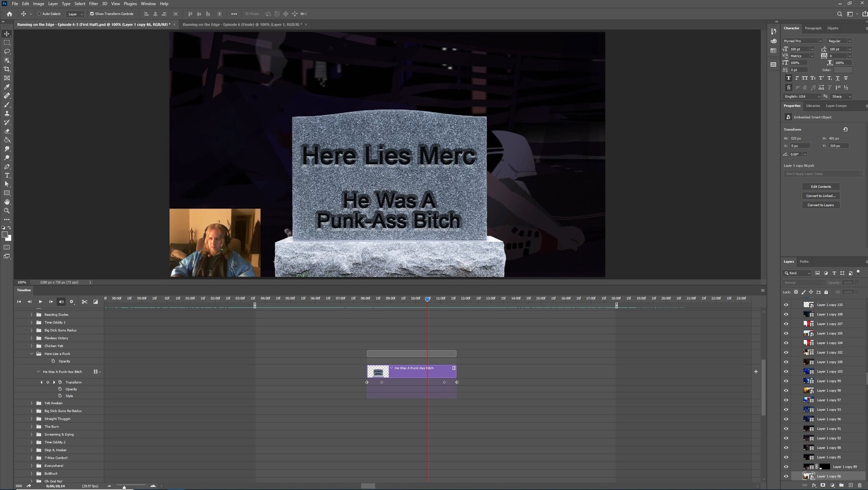Image resolution: width=868 pixels, height=490 pixels.
Task: Click Convert to Linked button
Action: coord(821,196)
